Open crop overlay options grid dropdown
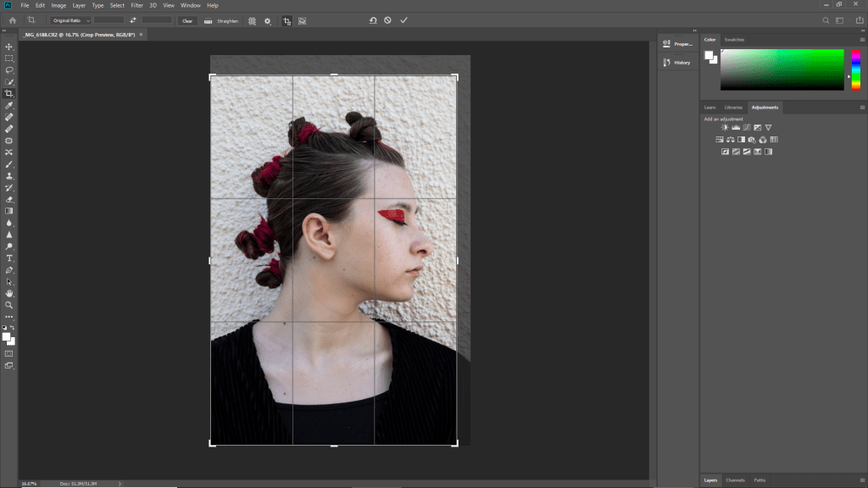The width and height of the screenshot is (868, 488). (252, 20)
